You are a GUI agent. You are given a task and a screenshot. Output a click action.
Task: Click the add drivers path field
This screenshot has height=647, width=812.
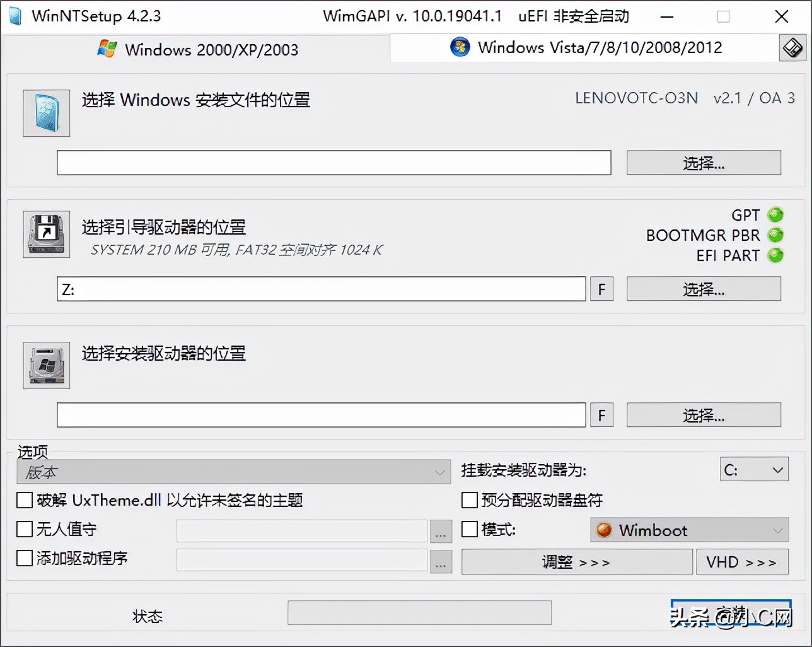(x=302, y=560)
